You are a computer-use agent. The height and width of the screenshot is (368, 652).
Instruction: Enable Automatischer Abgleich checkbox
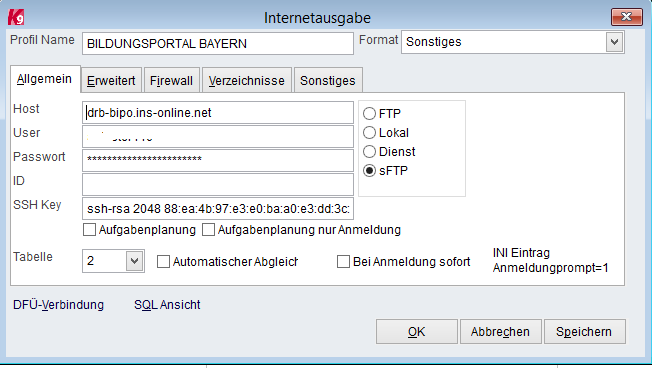pos(163,262)
